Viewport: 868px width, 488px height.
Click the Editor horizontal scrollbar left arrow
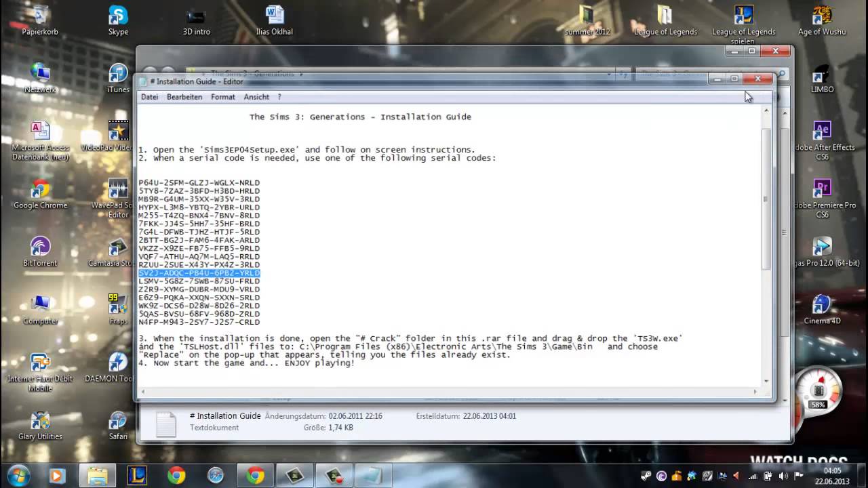[x=143, y=392]
